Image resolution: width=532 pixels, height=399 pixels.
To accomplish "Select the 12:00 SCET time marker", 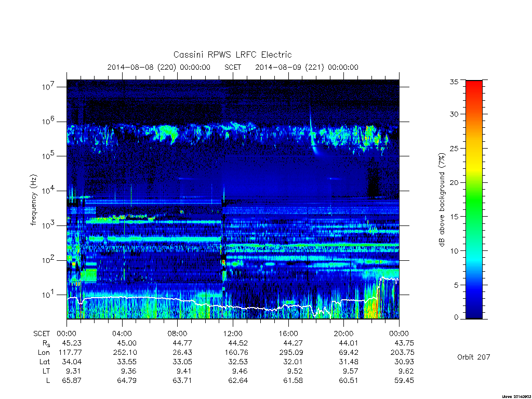I will [x=233, y=334].
